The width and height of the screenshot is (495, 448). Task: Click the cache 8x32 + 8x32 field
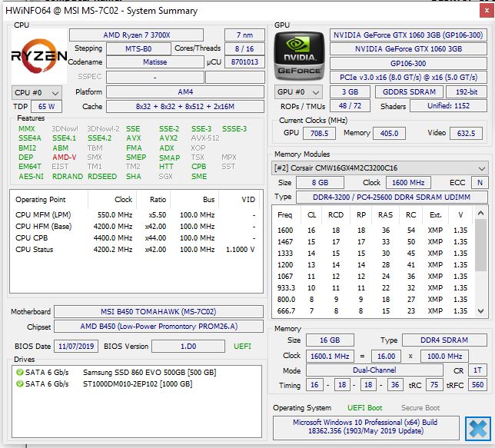(185, 107)
